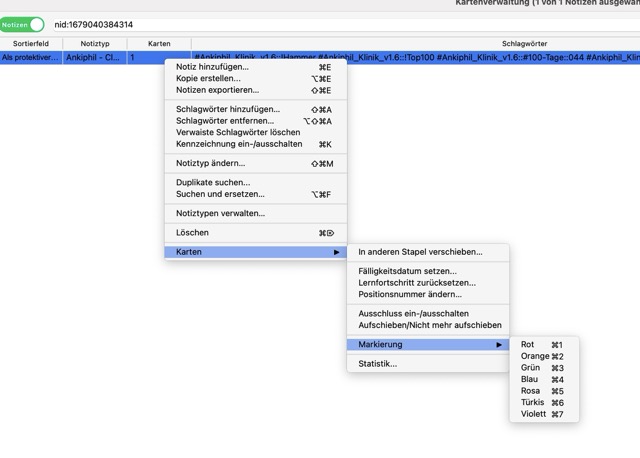Choose Kopie erstellen from context menu
Image resolution: width=640 pixels, height=458 pixels.
point(208,78)
